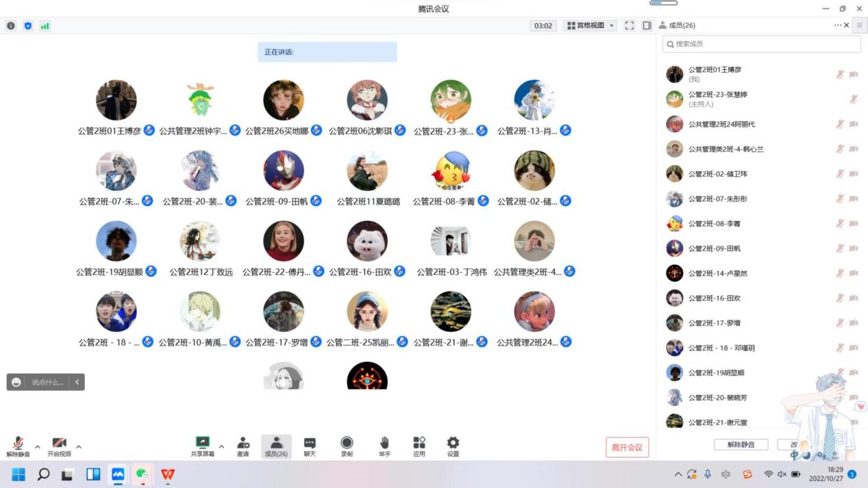Open the meeting info icon
The image size is (868, 488).
point(11,26)
